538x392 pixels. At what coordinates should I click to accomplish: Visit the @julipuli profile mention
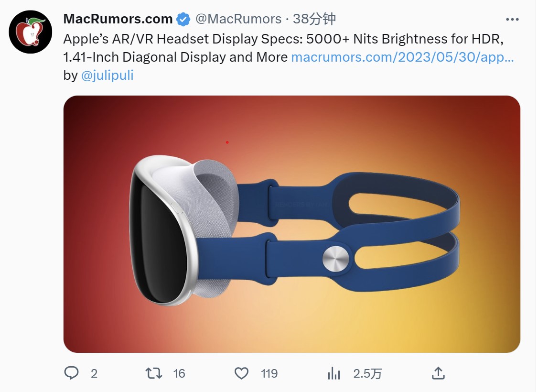coord(108,75)
